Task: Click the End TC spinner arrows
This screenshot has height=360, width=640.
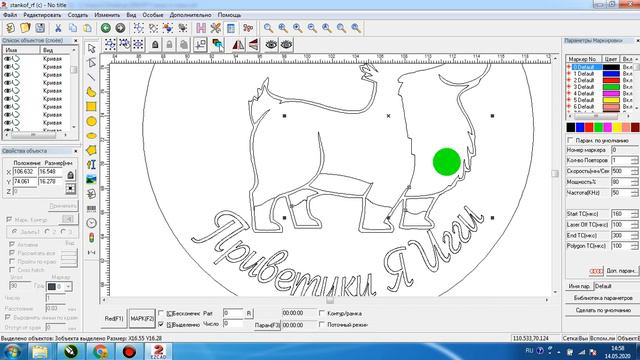Action: [634, 236]
